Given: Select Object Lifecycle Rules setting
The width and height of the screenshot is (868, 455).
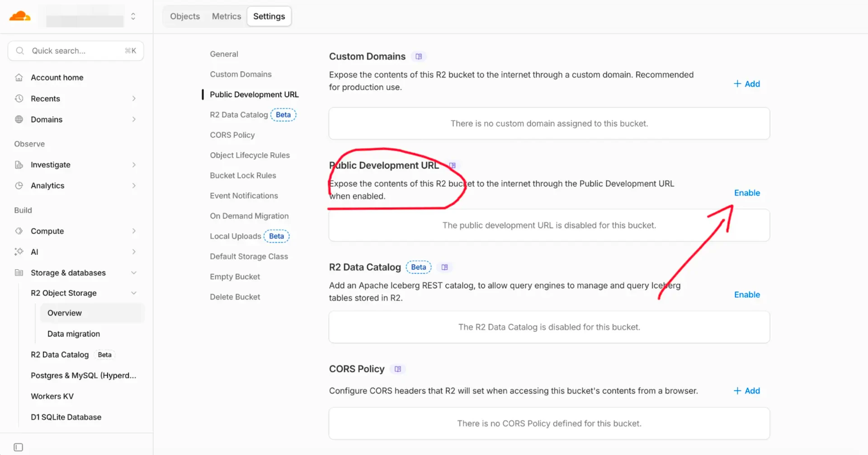Looking at the screenshot, I should point(250,155).
